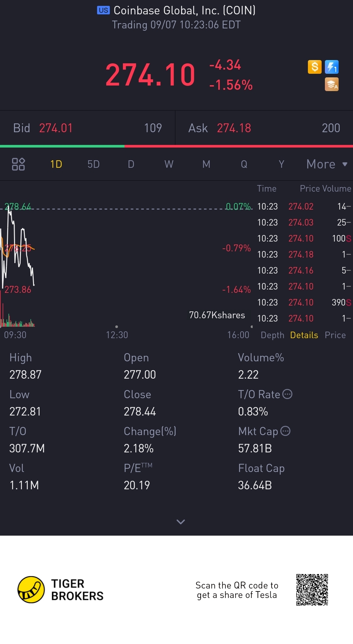Switch to the 5D chart period
The image size is (353, 644).
coord(93,164)
